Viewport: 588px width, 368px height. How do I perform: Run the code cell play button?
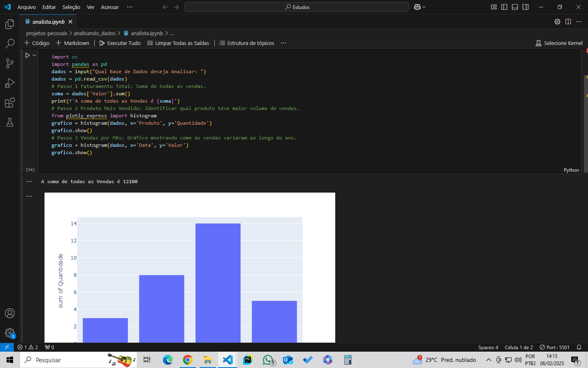pos(27,55)
